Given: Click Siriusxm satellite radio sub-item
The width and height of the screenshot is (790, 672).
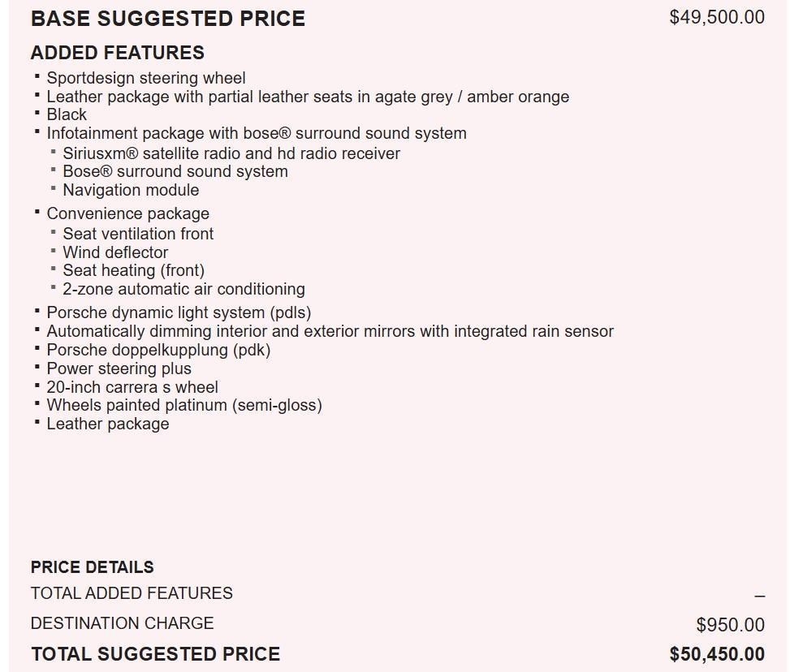Looking at the screenshot, I should pos(231,153).
